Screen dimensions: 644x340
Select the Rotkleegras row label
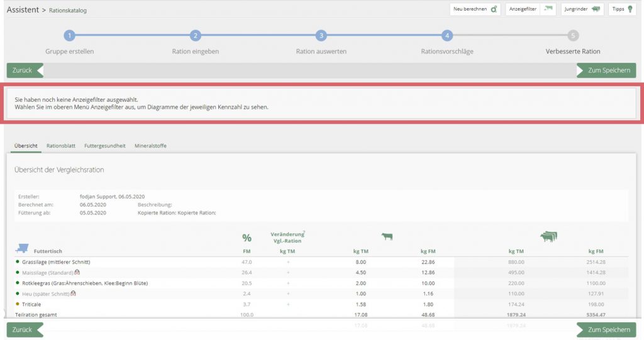tap(85, 283)
